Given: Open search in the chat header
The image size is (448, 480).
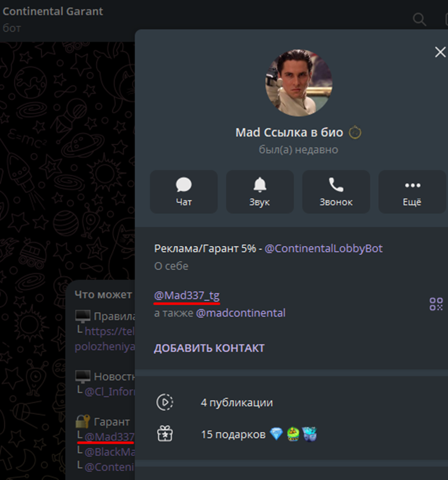Looking at the screenshot, I should click(x=419, y=20).
